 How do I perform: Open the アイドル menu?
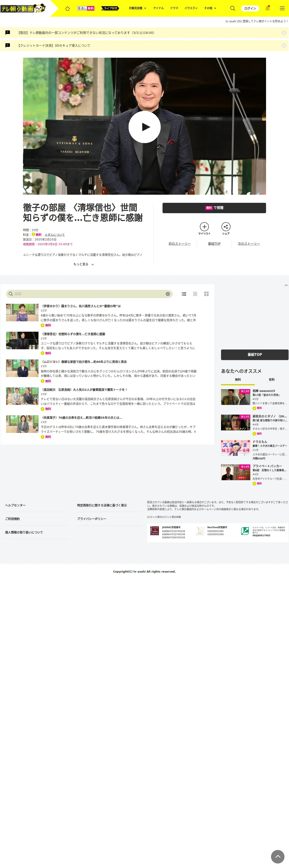(158, 8)
